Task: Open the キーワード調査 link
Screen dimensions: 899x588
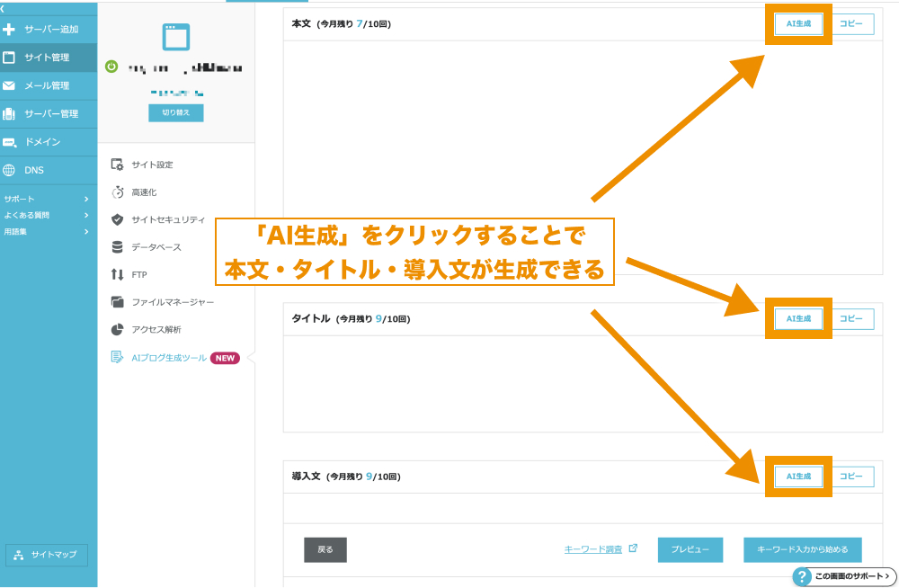Action: coord(592,549)
